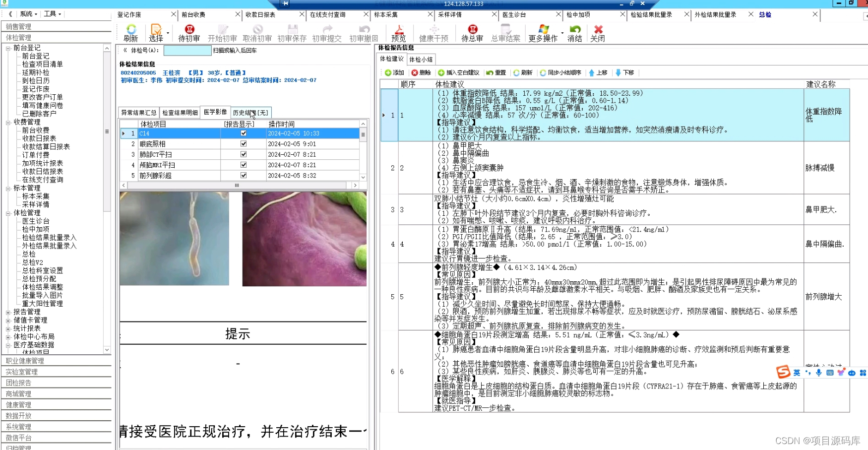Image resolution: width=868 pixels, height=450 pixels.
Task: Click 下移 move down arrow
Action: pos(624,73)
